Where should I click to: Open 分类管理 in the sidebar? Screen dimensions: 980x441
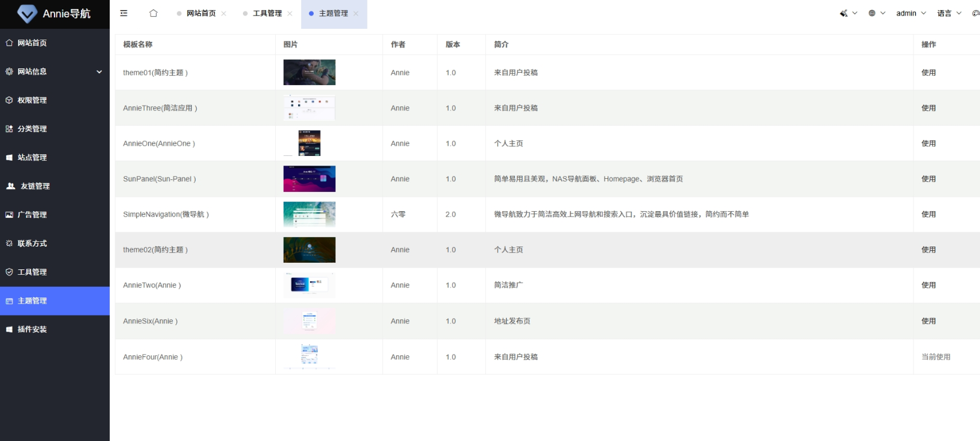(x=55, y=129)
